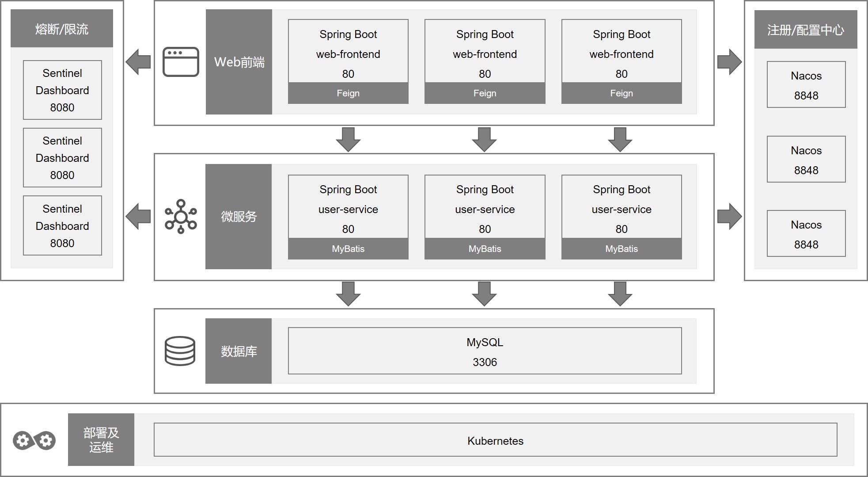Click the middle Sentinel Dashboard 8080 box
Viewport: 868px width, 477px height.
click(62, 158)
